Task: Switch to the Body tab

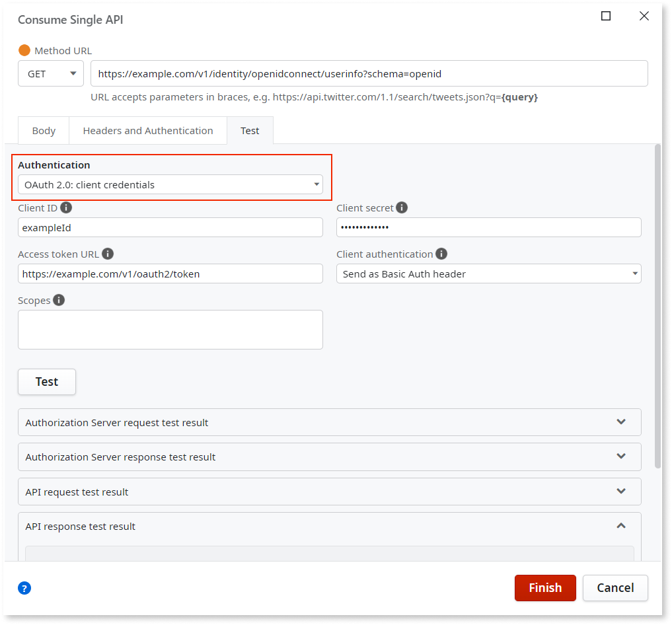Action: (x=43, y=130)
